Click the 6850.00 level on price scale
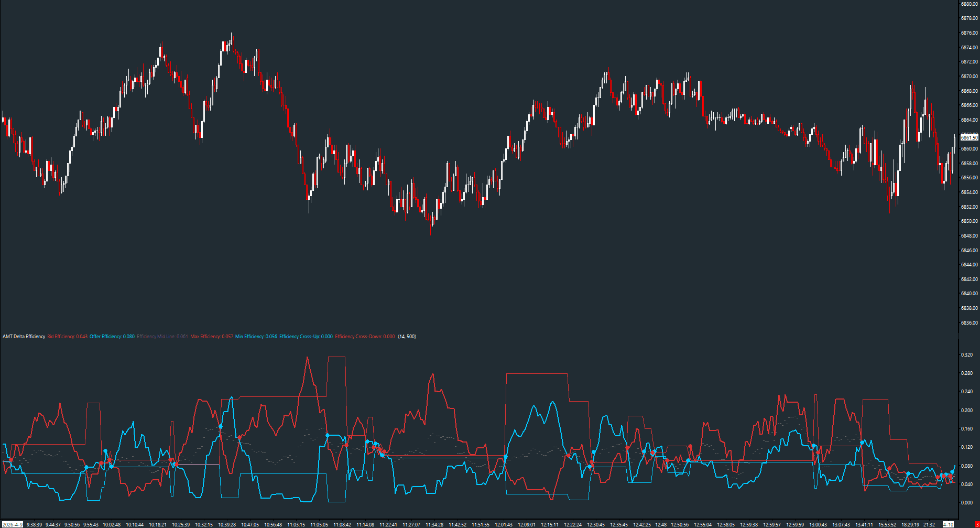This screenshot has width=980, height=528. pyautogui.click(x=969, y=221)
